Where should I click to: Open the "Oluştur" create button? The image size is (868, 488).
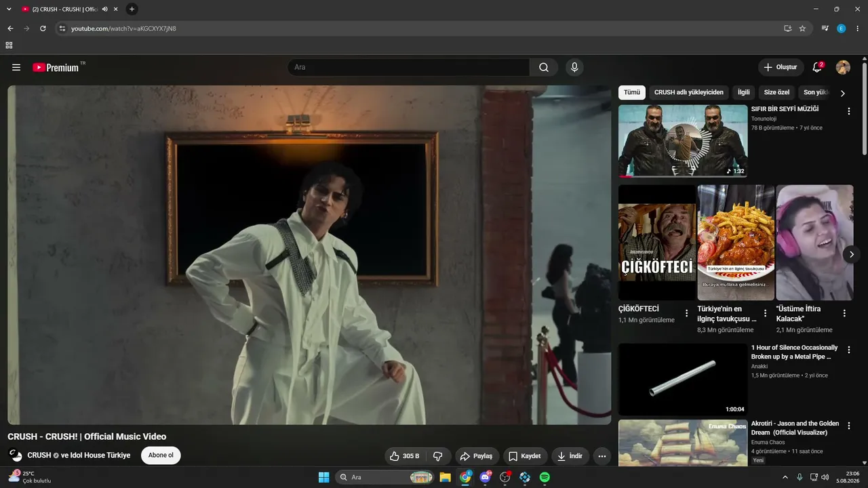point(781,67)
